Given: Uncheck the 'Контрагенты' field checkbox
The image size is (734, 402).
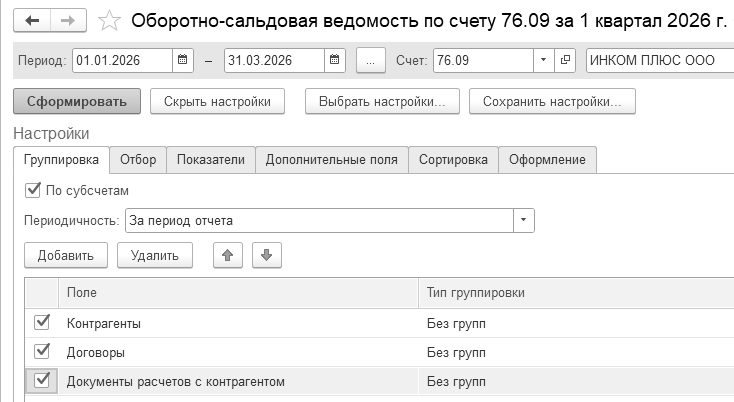Looking at the screenshot, I should (x=42, y=323).
